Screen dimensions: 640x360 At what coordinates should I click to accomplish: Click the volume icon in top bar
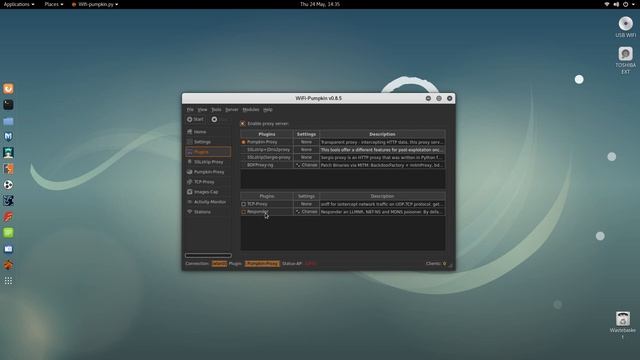616,4
